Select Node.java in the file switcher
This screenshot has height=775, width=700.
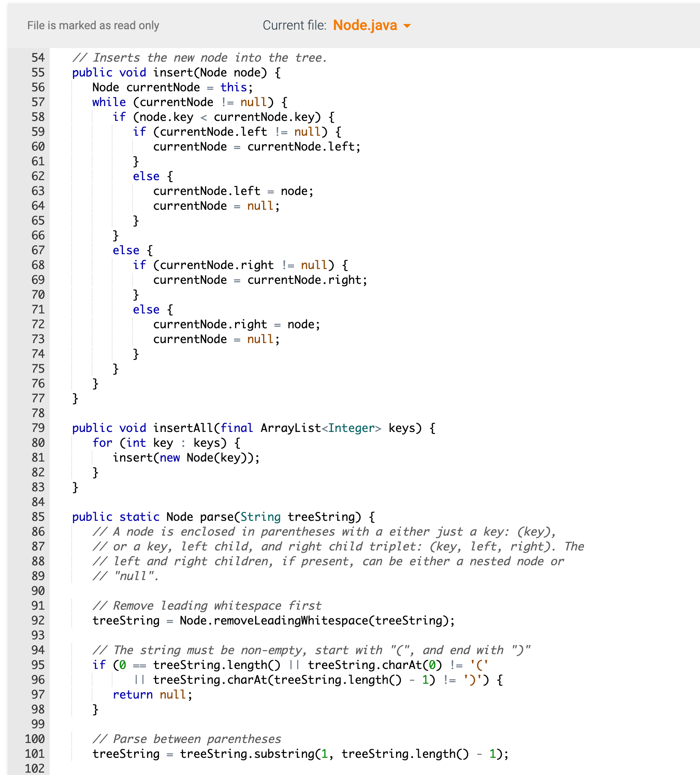pos(364,25)
